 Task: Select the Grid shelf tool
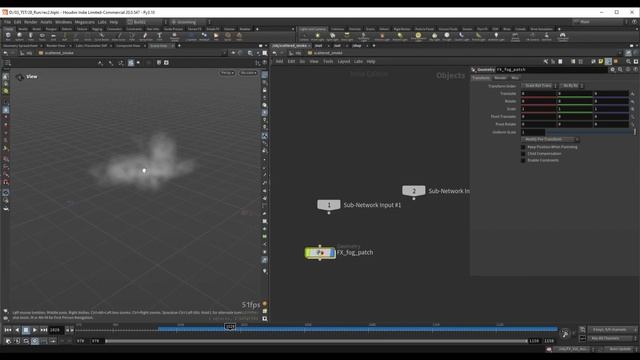point(53,36)
